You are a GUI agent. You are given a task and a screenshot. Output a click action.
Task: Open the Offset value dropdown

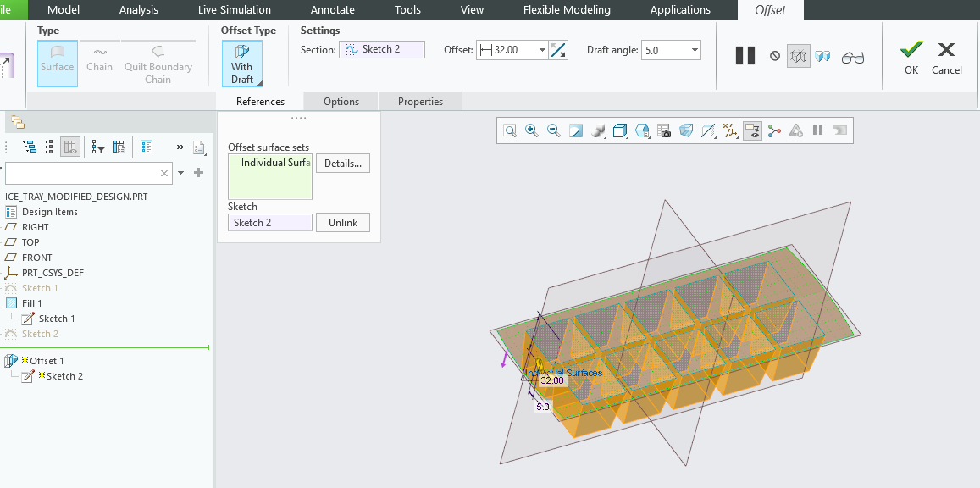point(542,51)
